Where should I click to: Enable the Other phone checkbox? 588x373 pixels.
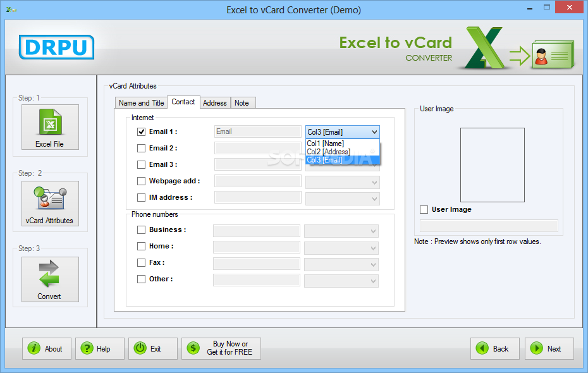click(x=142, y=279)
